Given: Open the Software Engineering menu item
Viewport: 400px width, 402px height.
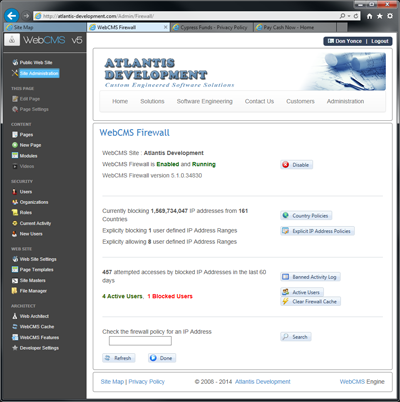Looking at the screenshot, I should point(205,101).
